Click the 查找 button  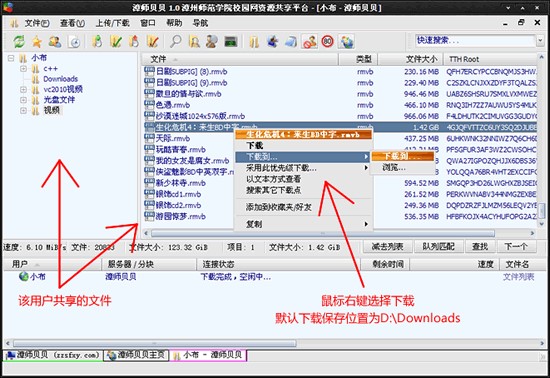[480, 247]
